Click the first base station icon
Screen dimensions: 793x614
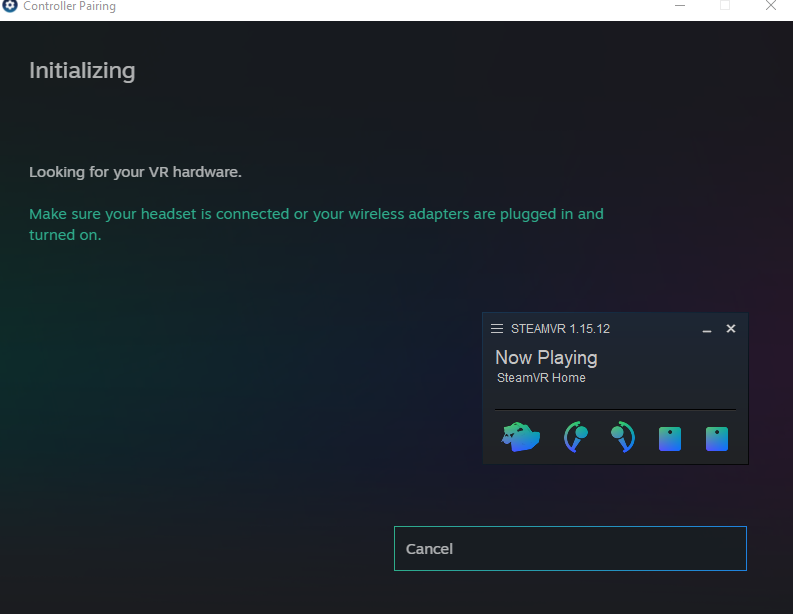point(670,438)
